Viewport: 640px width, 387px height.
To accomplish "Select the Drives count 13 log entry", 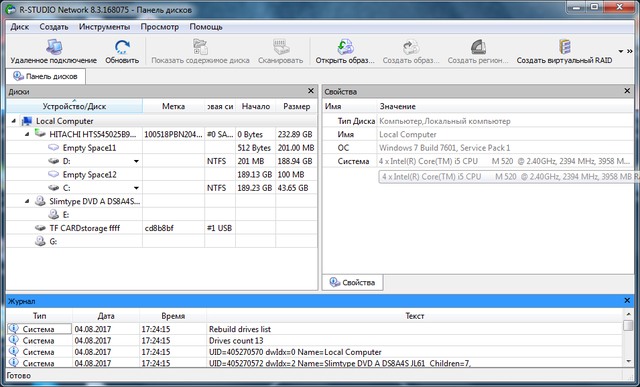I will 236,340.
